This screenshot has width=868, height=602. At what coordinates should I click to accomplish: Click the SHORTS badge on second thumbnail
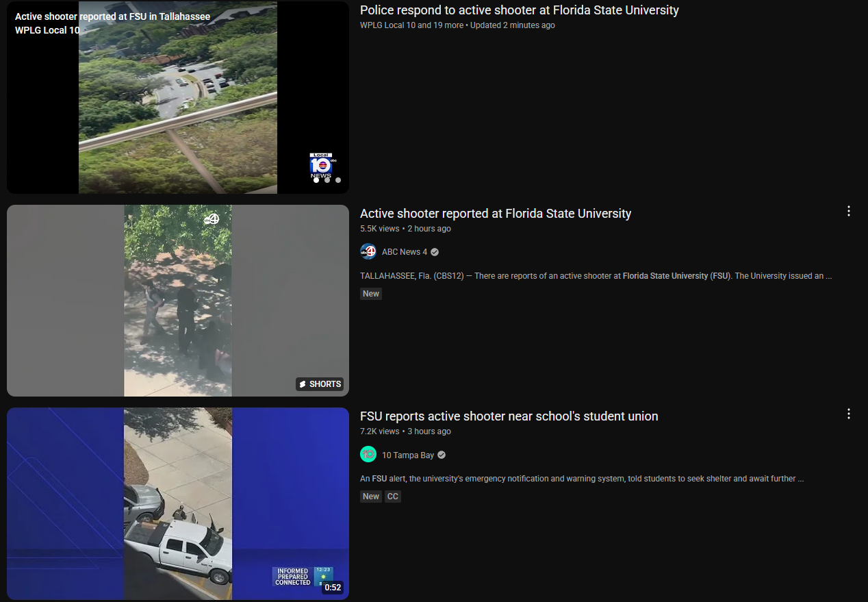[x=320, y=384]
